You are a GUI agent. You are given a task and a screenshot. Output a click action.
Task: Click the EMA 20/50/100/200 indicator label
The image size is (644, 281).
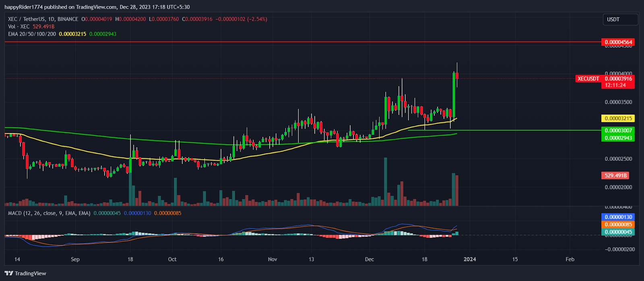pyautogui.click(x=32, y=34)
